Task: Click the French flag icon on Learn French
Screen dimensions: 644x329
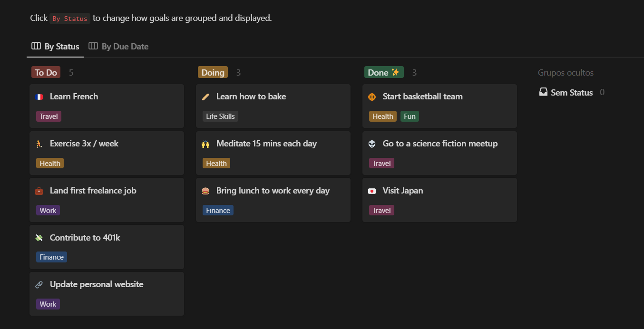Action: click(x=39, y=96)
